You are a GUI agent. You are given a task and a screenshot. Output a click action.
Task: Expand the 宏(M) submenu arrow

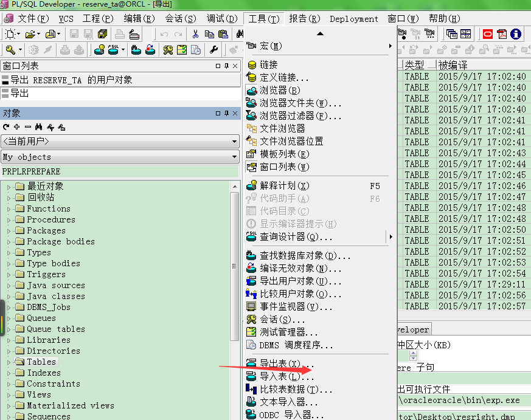390,46
